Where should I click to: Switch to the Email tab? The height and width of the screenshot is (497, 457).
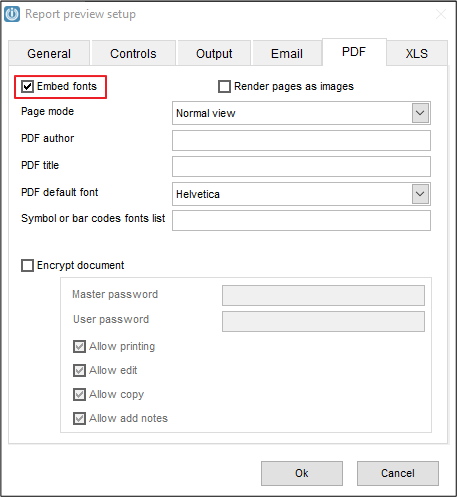pos(287,53)
